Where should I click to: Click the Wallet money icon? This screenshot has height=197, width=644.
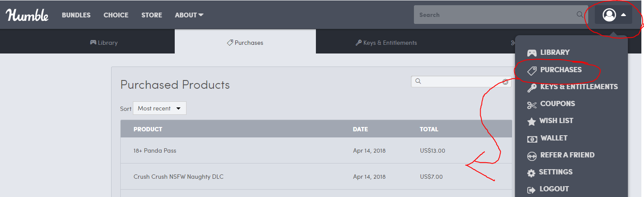(x=532, y=139)
